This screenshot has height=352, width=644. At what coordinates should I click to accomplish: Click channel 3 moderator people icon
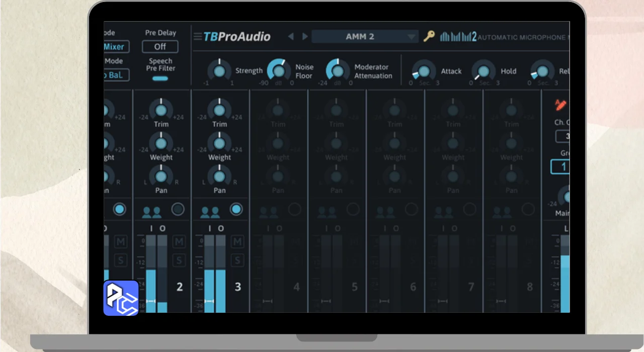(210, 212)
